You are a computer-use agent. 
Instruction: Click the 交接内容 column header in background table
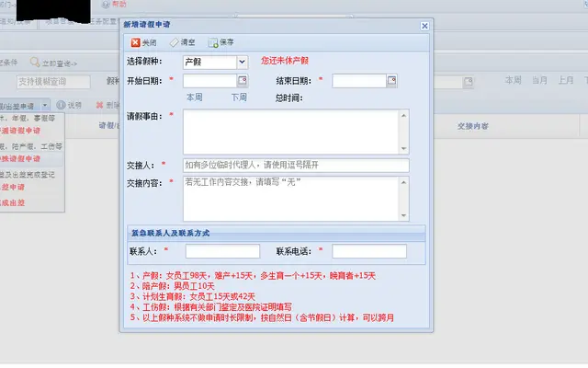pyautogui.click(x=472, y=126)
